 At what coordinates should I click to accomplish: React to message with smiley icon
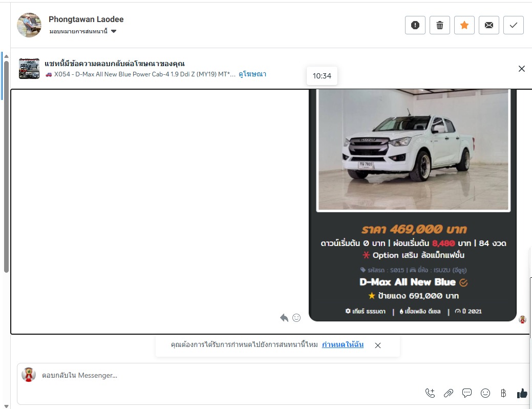(296, 318)
